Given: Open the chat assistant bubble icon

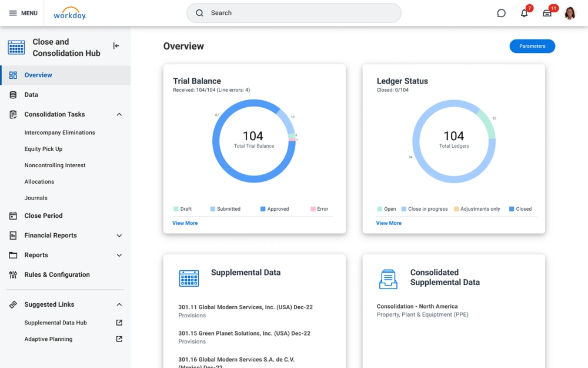Looking at the screenshot, I should point(501,13).
